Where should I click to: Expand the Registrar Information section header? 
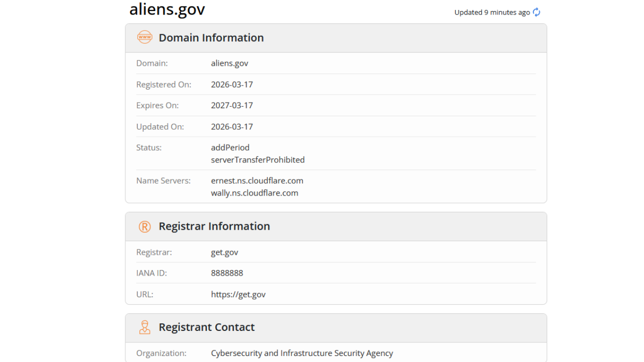214,226
